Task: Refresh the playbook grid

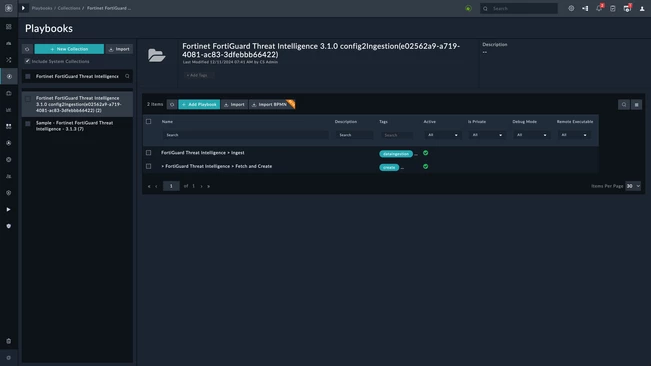Action: [x=172, y=105]
